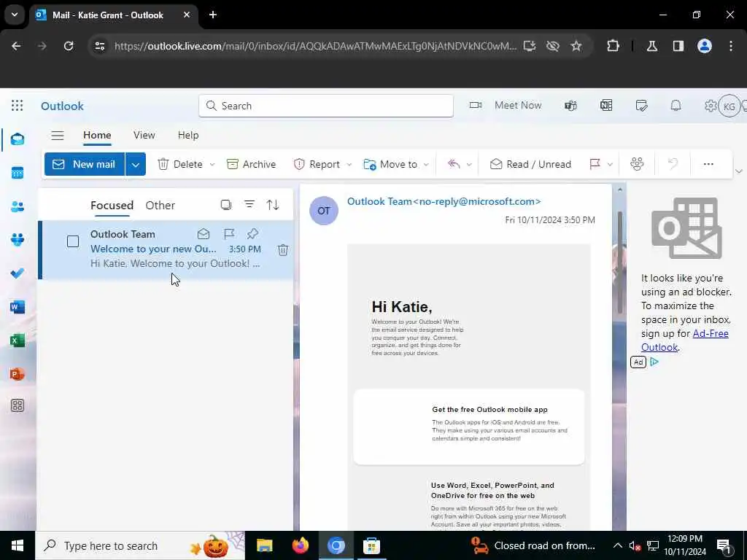
Task: Select the Mail - Katie Grant browser tab
Action: pyautogui.click(x=113, y=15)
